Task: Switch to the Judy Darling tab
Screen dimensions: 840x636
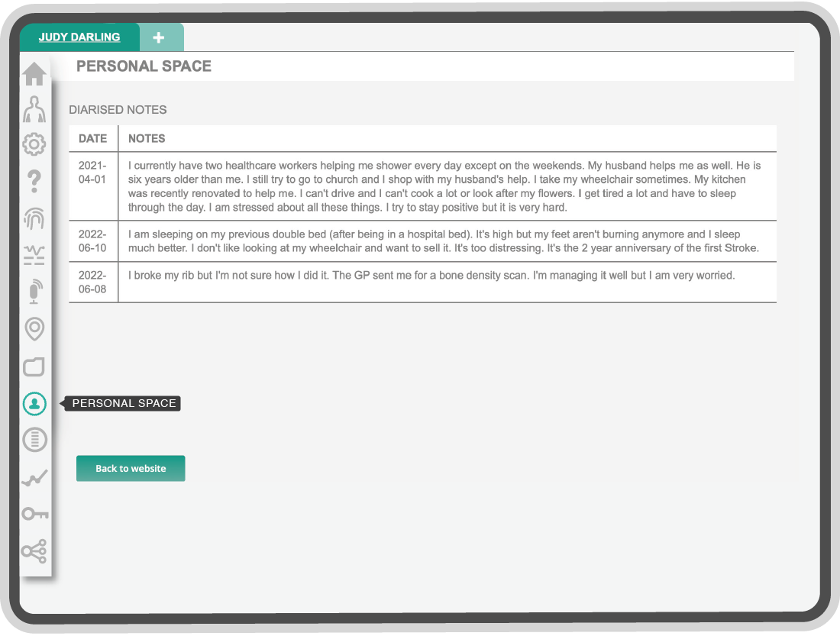Action: coord(79,37)
